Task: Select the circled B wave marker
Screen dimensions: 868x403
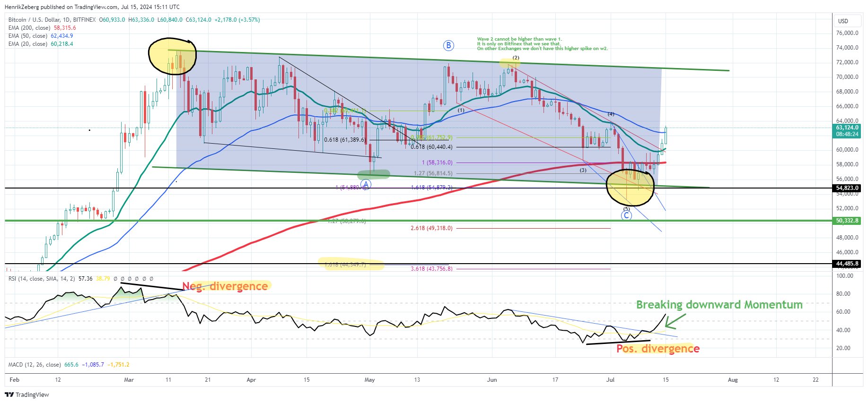Action: (x=448, y=45)
